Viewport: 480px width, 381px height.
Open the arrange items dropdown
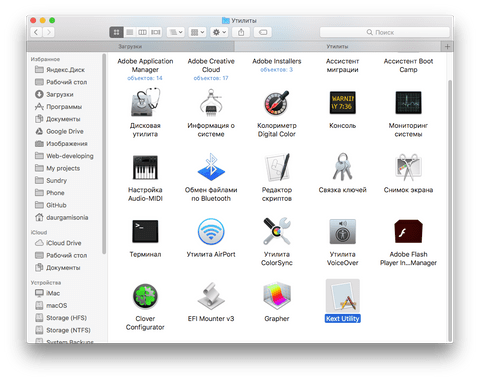[x=176, y=32]
